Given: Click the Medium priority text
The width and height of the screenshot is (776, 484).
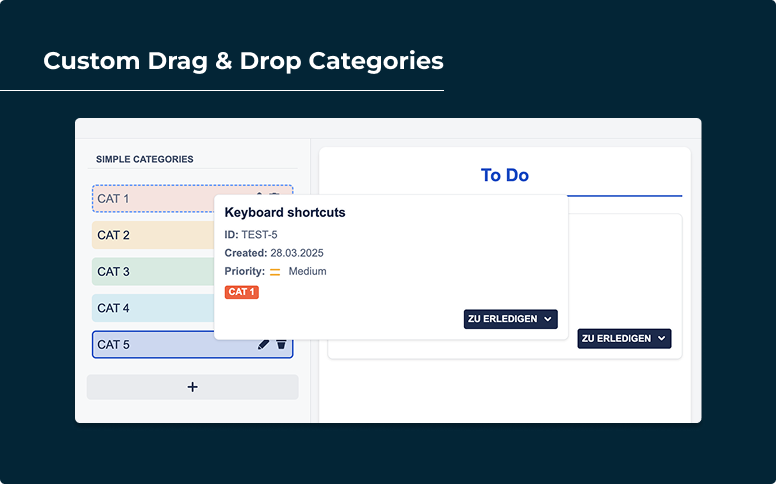Looking at the screenshot, I should 307,271.
